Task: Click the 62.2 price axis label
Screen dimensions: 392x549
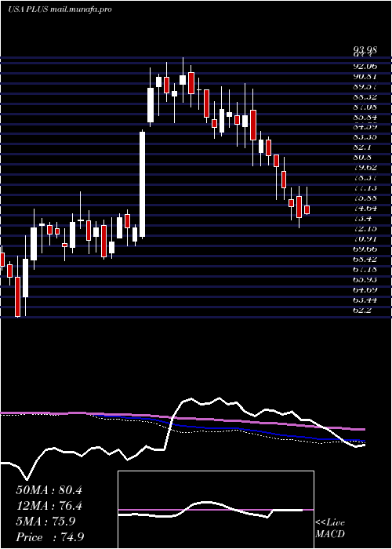Action: (x=362, y=310)
